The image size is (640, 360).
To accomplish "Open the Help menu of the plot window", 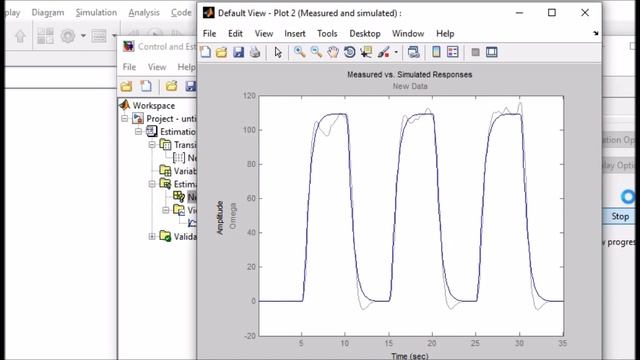I will tap(445, 33).
